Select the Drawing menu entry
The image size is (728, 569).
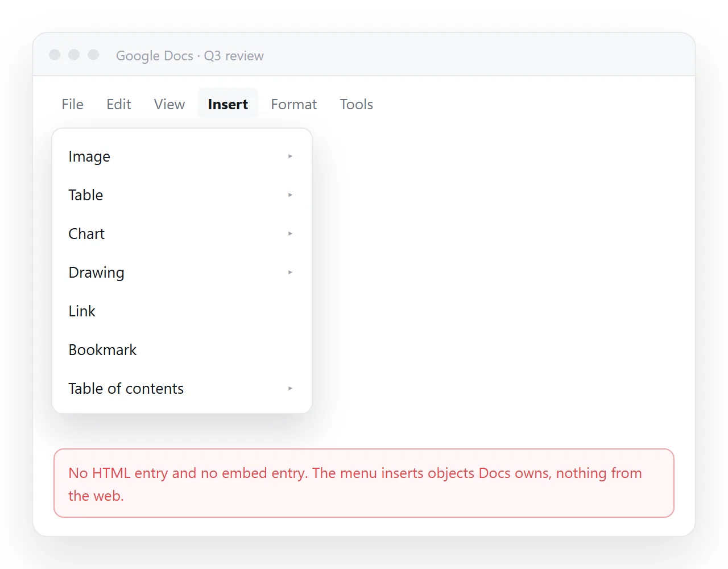point(182,273)
